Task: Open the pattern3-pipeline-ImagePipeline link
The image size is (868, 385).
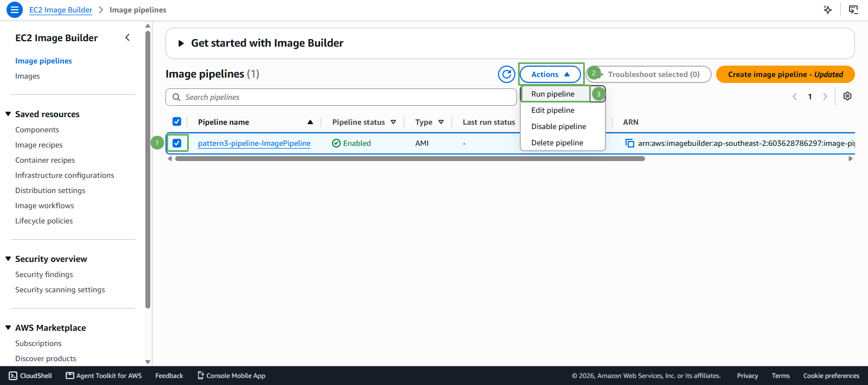Action: click(x=254, y=143)
